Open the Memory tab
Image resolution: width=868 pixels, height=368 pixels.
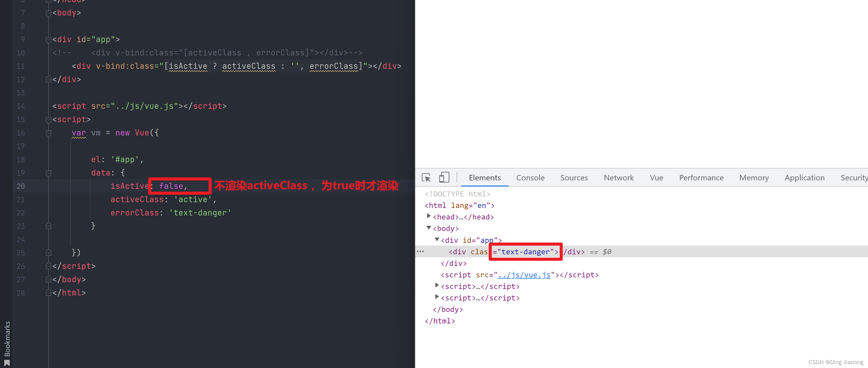[754, 178]
